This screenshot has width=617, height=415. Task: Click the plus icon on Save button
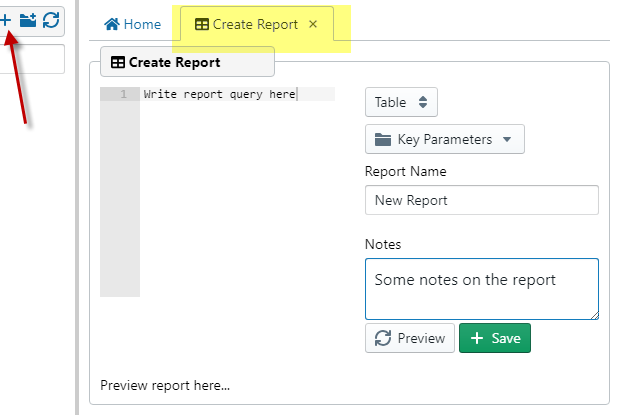pyautogui.click(x=477, y=338)
